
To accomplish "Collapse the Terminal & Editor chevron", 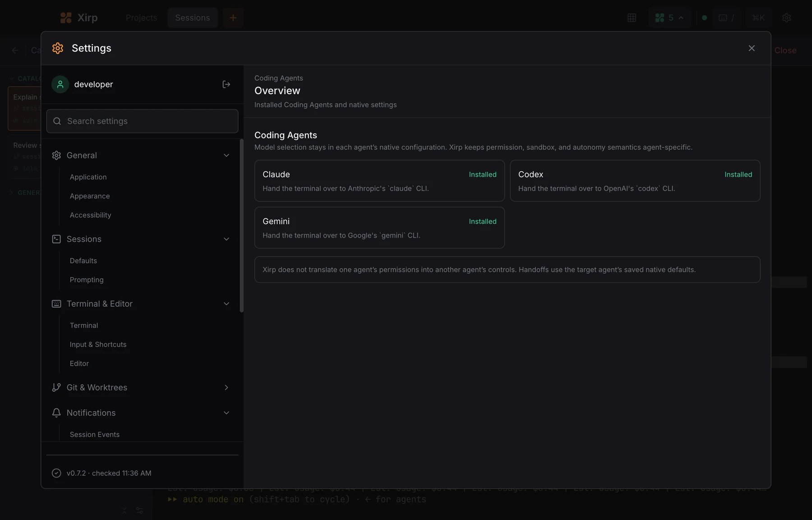I will coord(226,304).
